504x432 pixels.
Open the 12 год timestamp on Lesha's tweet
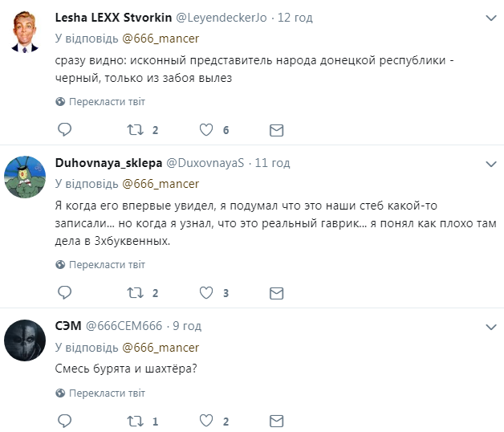295,18
